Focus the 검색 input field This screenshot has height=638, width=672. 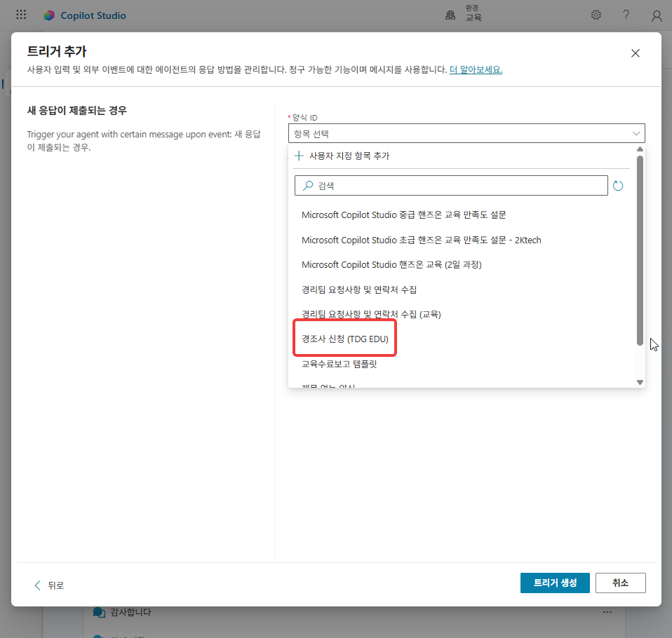click(x=451, y=186)
